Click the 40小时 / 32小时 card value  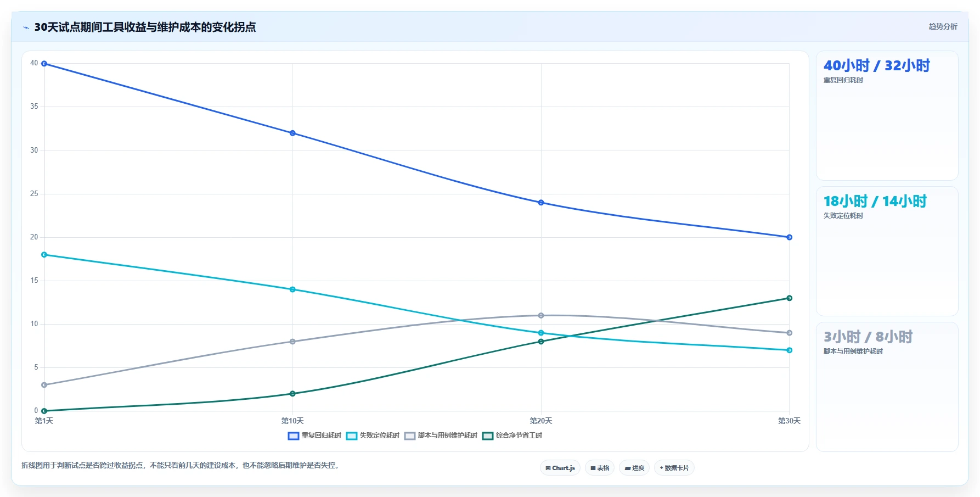[x=876, y=66]
